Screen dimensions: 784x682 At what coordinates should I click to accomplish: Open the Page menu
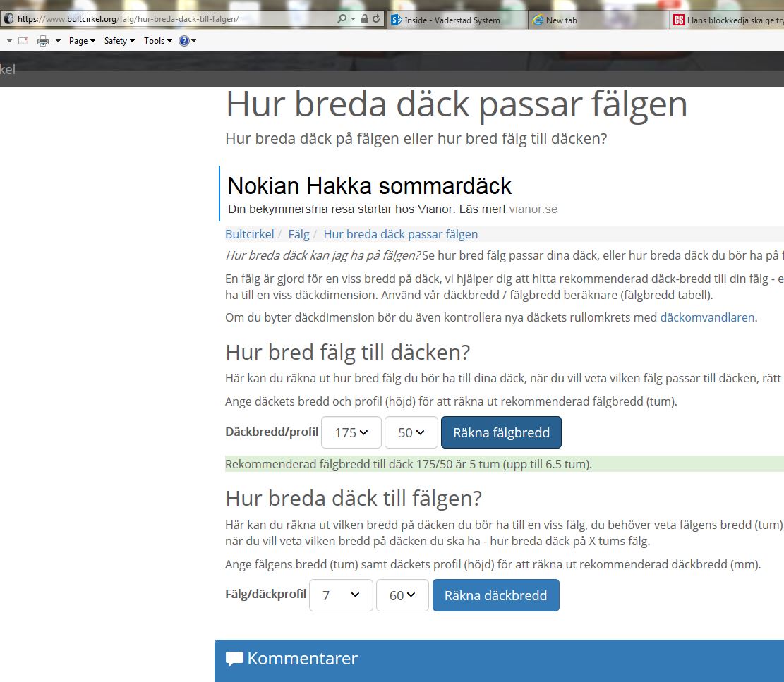click(x=78, y=40)
